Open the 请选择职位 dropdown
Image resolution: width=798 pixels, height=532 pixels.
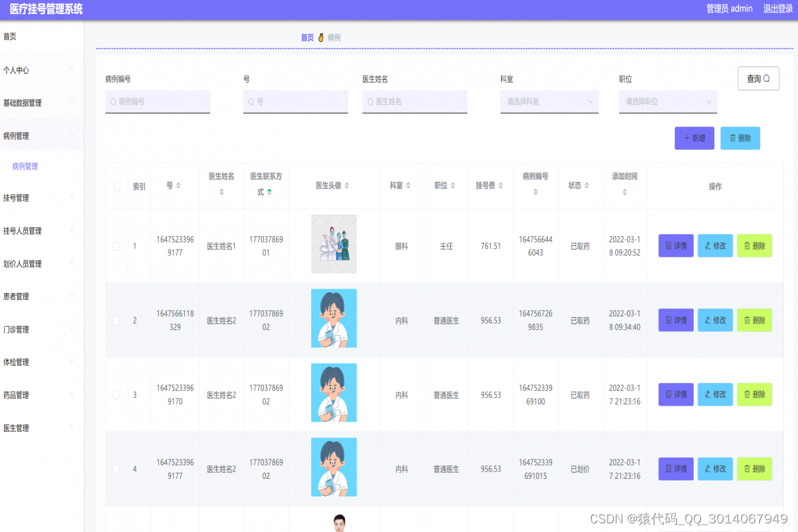point(668,102)
